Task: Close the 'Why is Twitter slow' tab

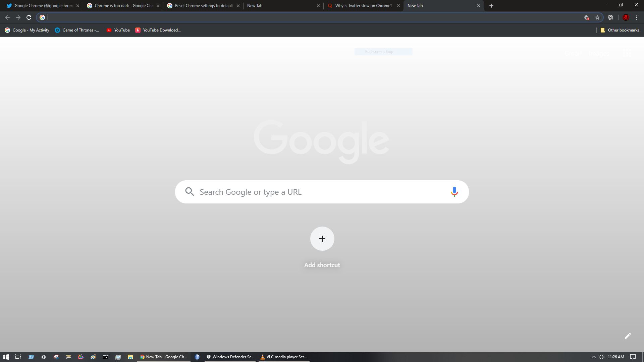Action: coord(398,6)
